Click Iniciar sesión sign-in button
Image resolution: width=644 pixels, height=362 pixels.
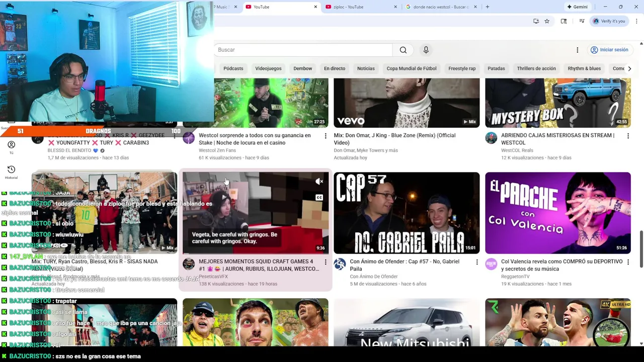[609, 50]
